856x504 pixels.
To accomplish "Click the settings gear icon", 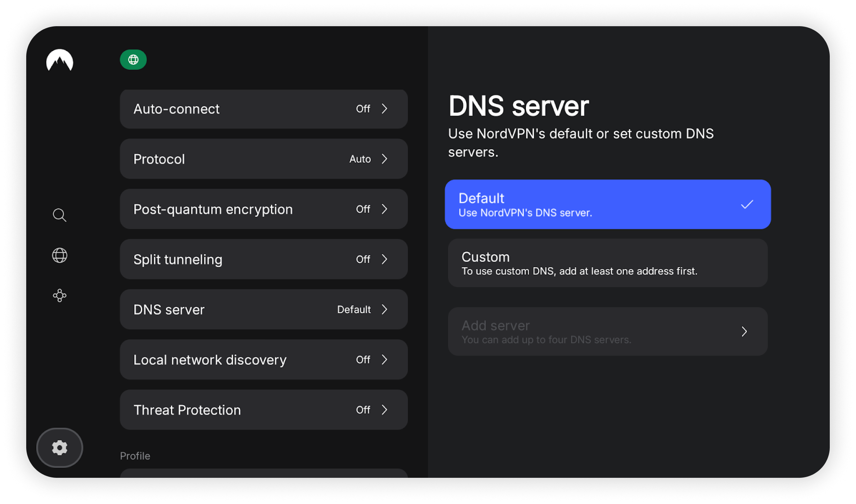I will coord(59,448).
